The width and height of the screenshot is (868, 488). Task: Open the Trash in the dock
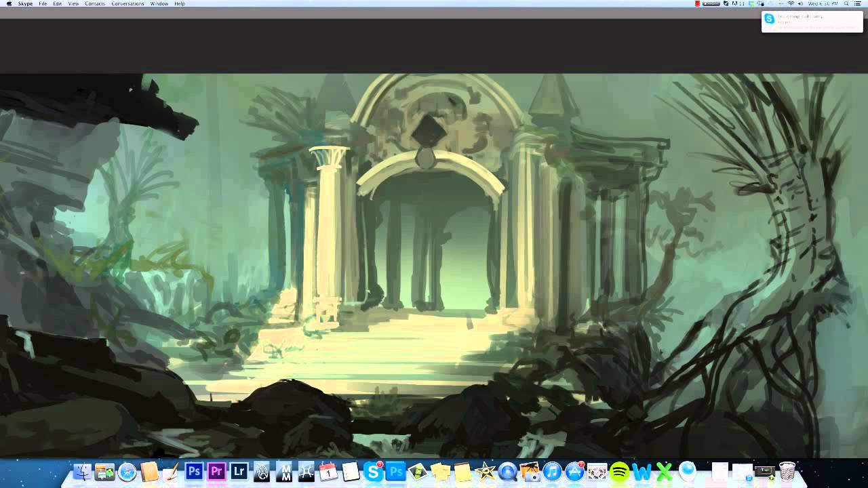787,471
